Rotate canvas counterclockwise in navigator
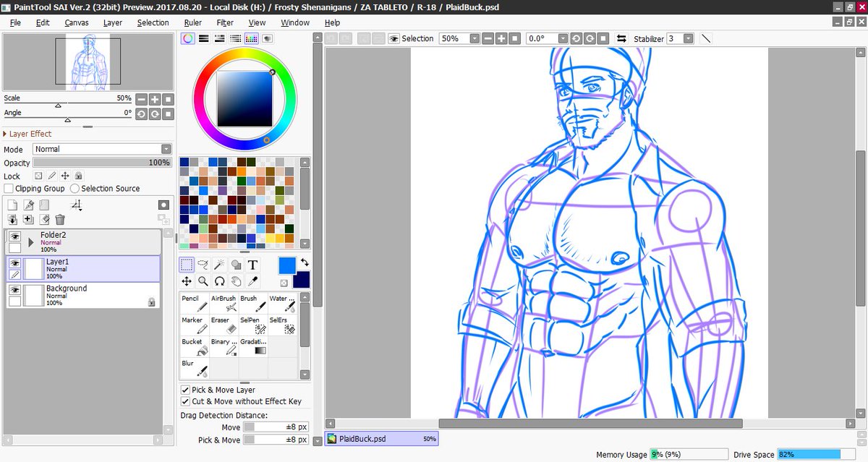Screen dimensions: 868x462 pyautogui.click(x=142, y=114)
